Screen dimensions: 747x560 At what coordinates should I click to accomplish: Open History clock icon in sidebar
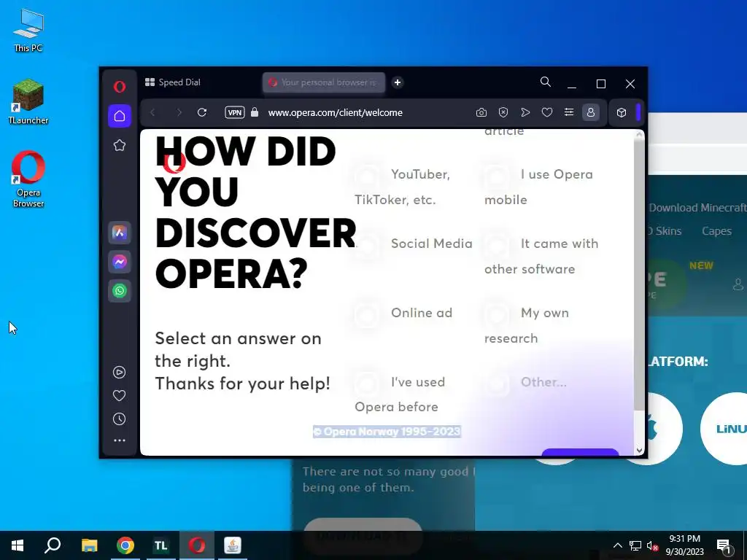coord(119,419)
